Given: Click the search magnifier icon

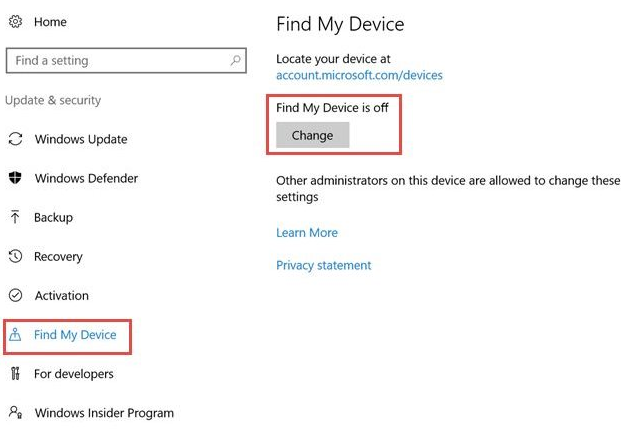Looking at the screenshot, I should (x=236, y=61).
